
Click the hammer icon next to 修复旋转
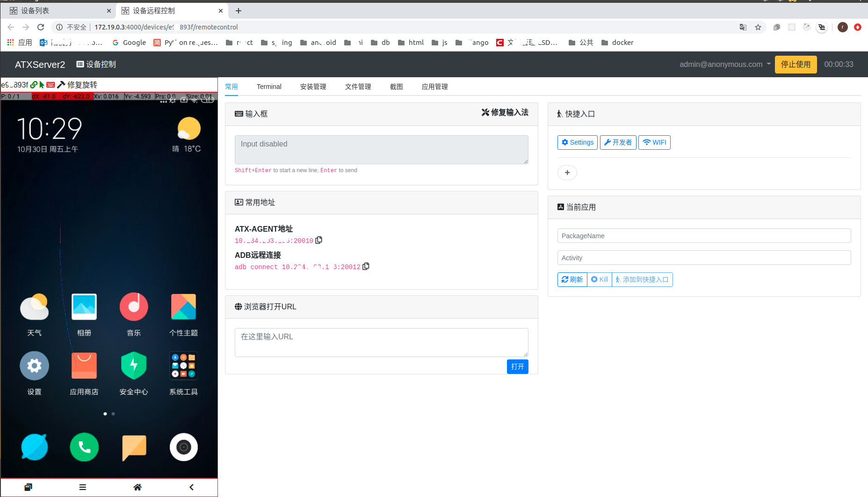pyautogui.click(x=61, y=85)
